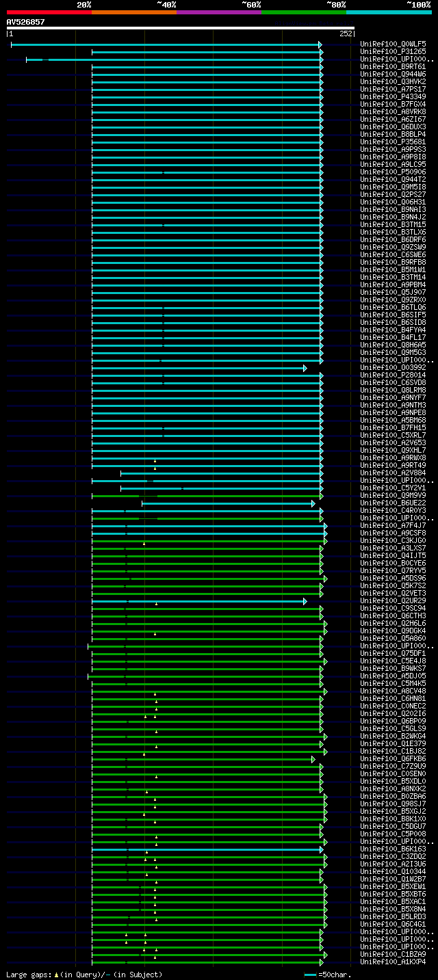Select hit UniRef100_Q3HVK2
Screen dimensions: 438x980
click(x=393, y=82)
